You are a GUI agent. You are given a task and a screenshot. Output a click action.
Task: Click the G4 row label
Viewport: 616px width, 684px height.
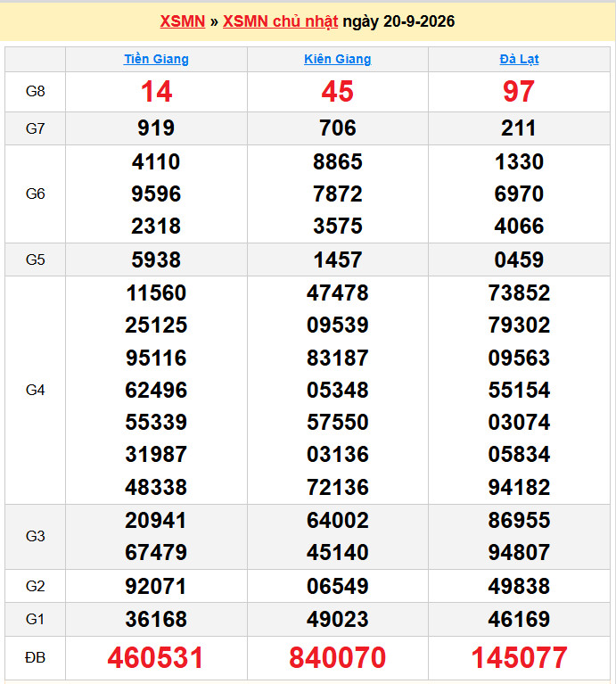click(36, 390)
